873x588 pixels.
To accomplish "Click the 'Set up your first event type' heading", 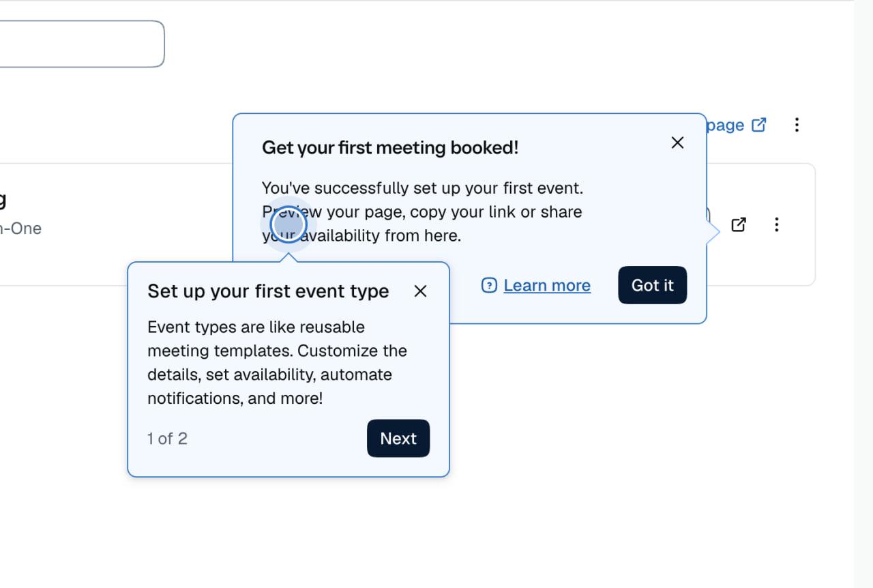I will pos(268,291).
